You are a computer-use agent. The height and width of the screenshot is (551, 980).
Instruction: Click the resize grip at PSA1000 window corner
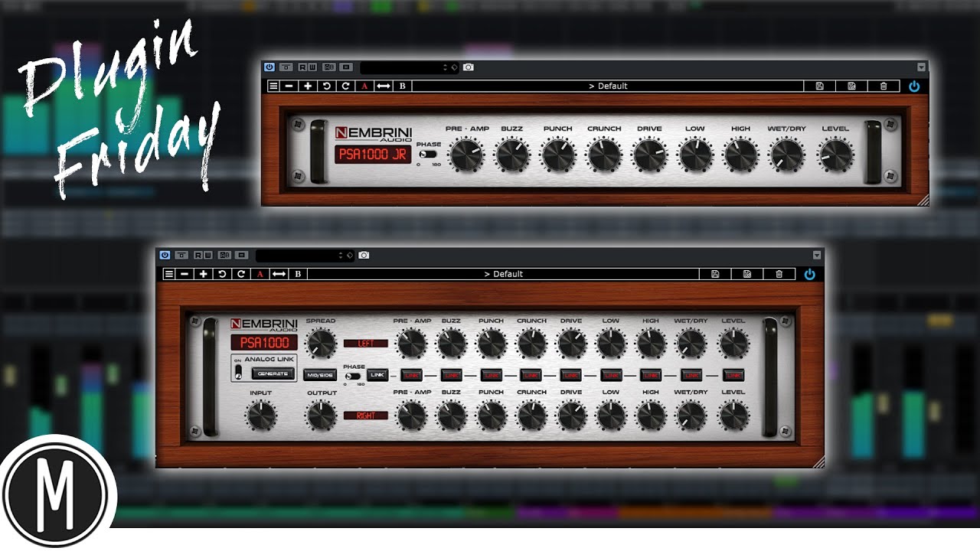tap(818, 461)
